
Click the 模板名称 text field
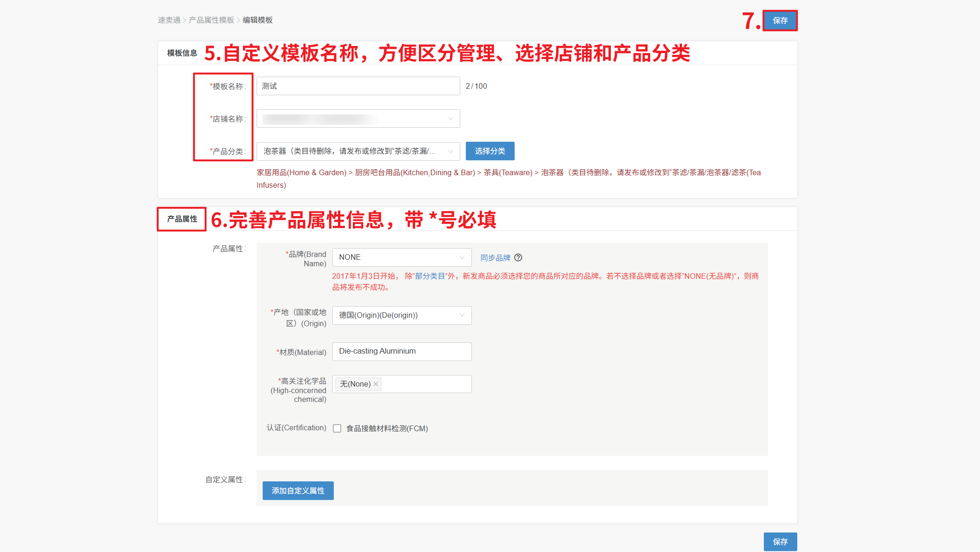coord(358,86)
